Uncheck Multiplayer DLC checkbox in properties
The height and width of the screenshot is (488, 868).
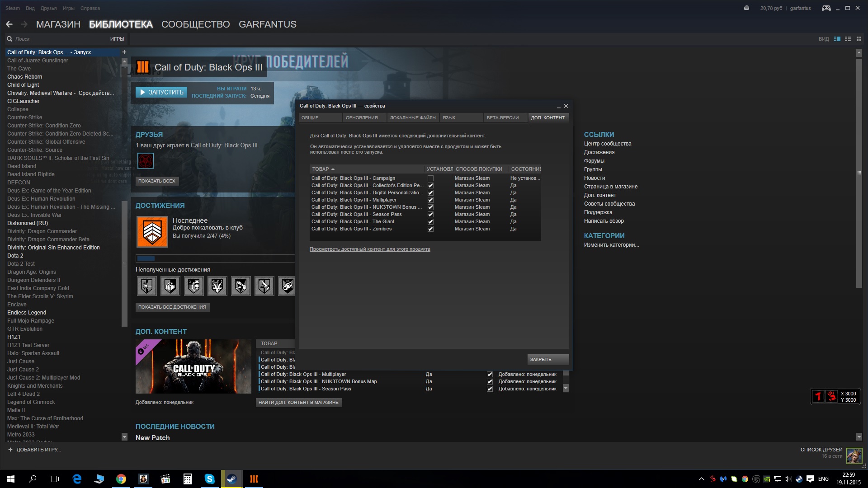point(430,200)
